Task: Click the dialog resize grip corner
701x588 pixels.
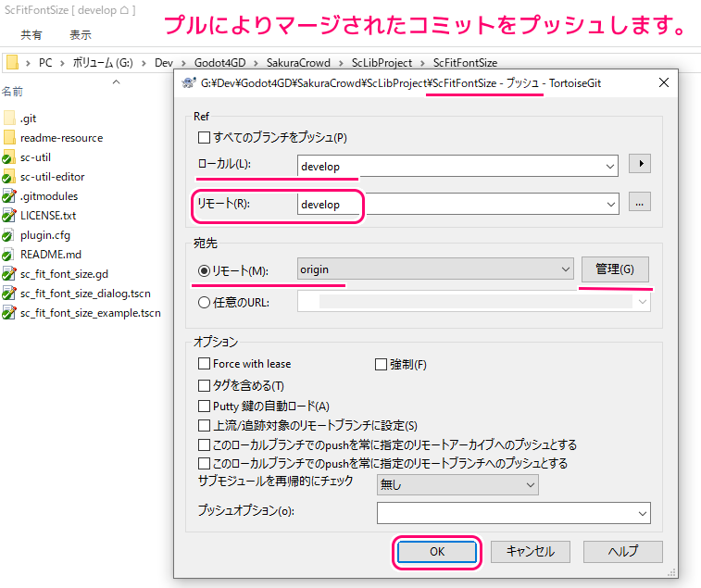Action: click(x=671, y=572)
